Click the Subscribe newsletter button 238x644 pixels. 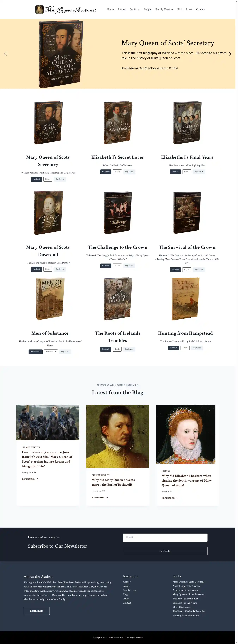click(x=165, y=551)
